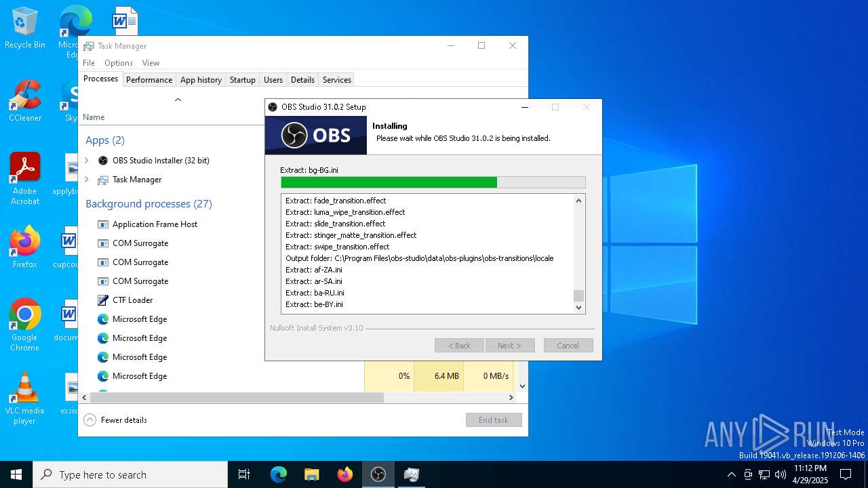Screen dimensions: 868x488
Task: Open the Word document icon at top of desktop
Action: pyautogui.click(x=125, y=20)
